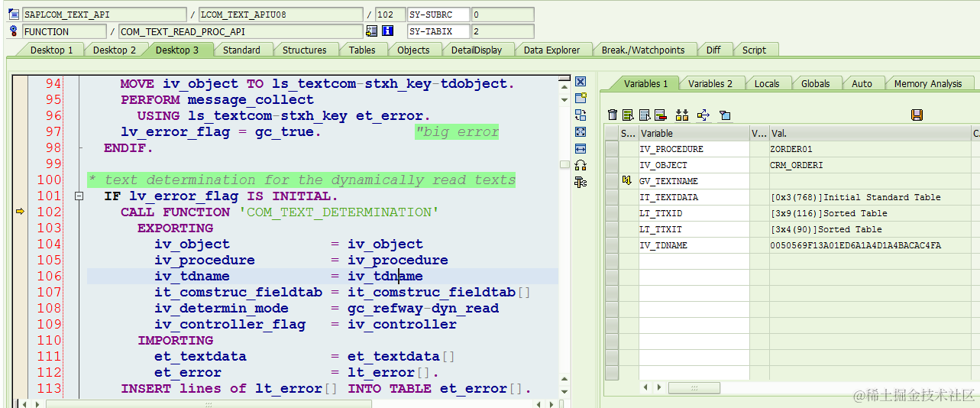Open the Standard tab
This screenshot has height=408, width=980.
click(241, 50)
